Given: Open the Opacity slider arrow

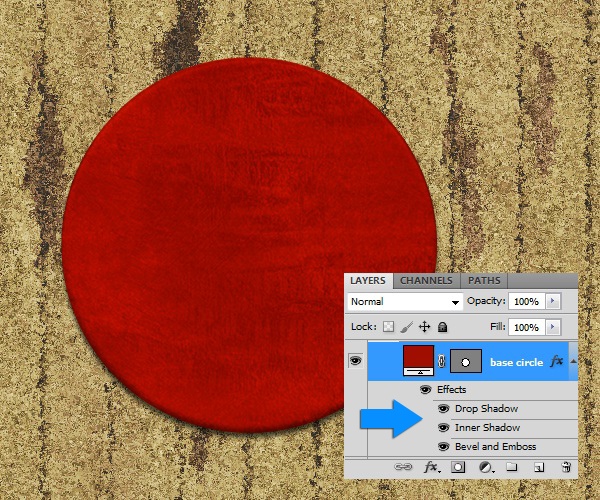Looking at the screenshot, I should click(553, 301).
